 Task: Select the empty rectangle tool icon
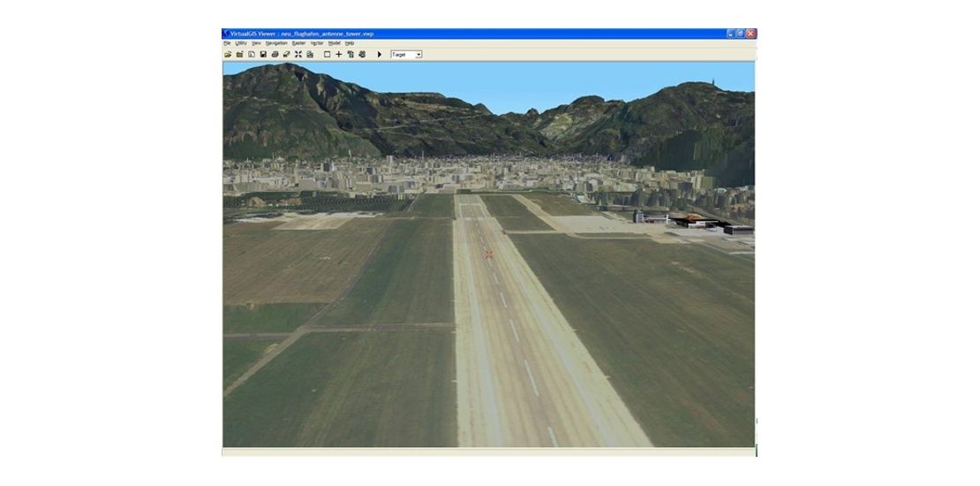pos(327,55)
